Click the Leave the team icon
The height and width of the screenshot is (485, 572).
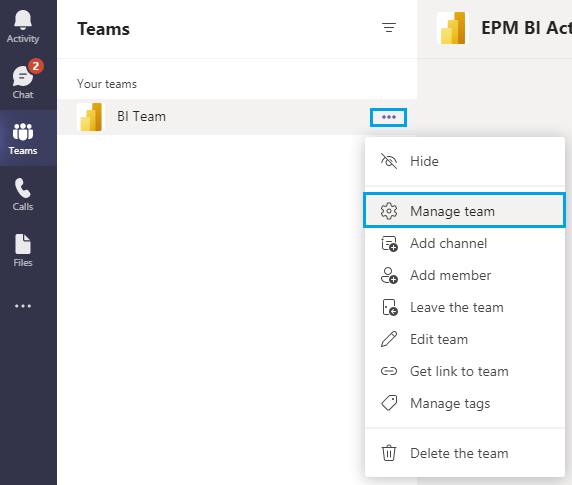pyautogui.click(x=390, y=307)
